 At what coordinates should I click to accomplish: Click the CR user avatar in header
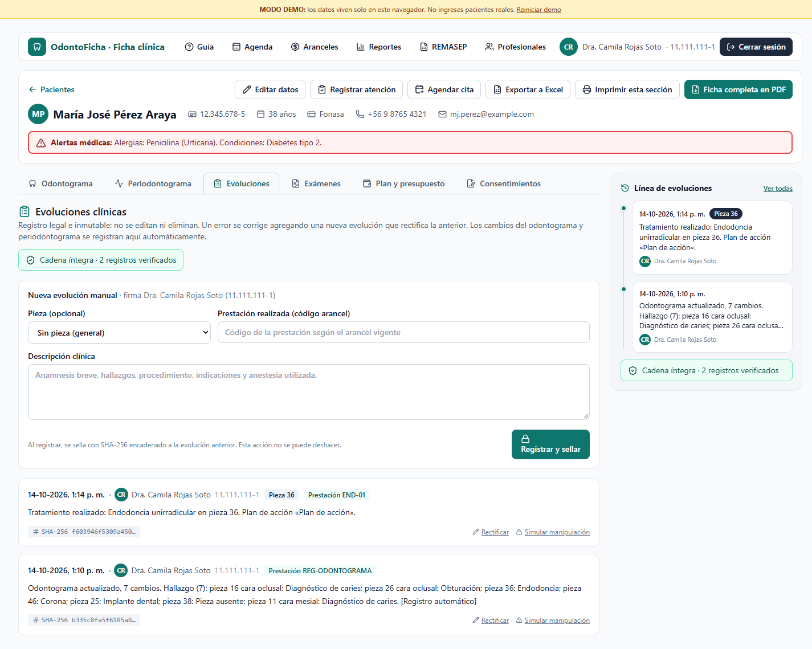click(569, 47)
